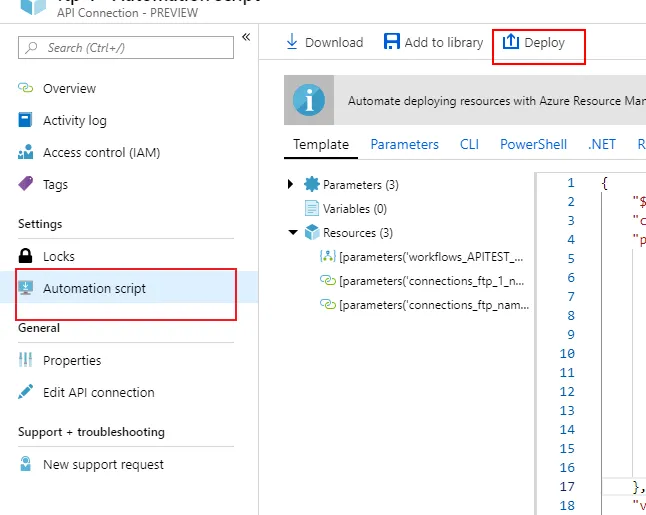Click the Add to library save icon
The image size is (646, 515).
pyautogui.click(x=391, y=42)
